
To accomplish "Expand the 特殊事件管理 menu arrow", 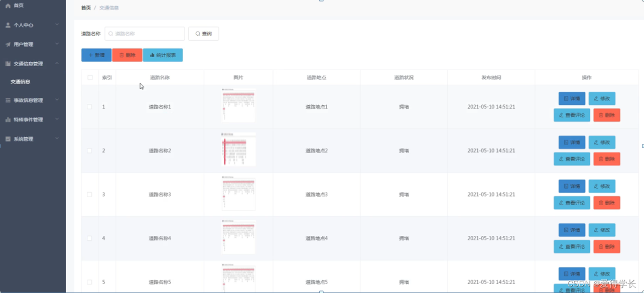I will tap(57, 119).
